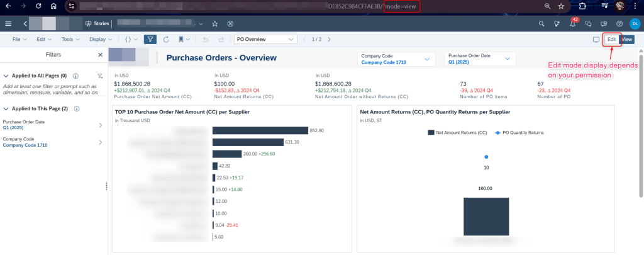Click search magnifier in the app header

pyautogui.click(x=541, y=24)
